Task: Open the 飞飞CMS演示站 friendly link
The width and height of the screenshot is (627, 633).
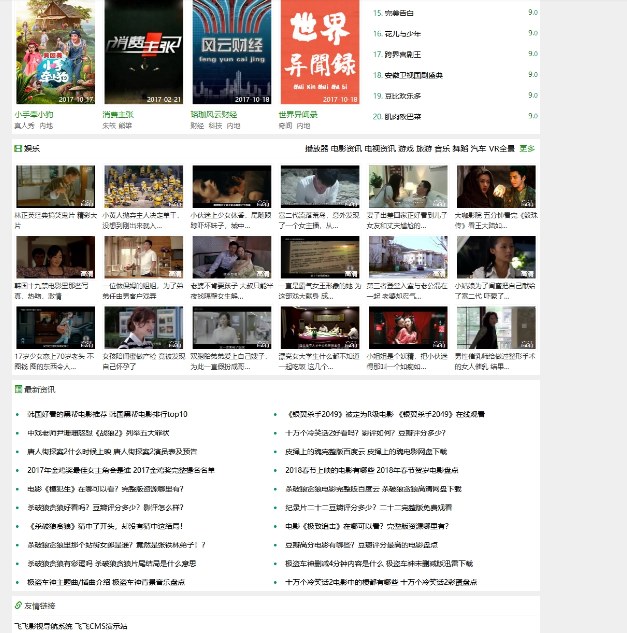Action: coord(101,626)
